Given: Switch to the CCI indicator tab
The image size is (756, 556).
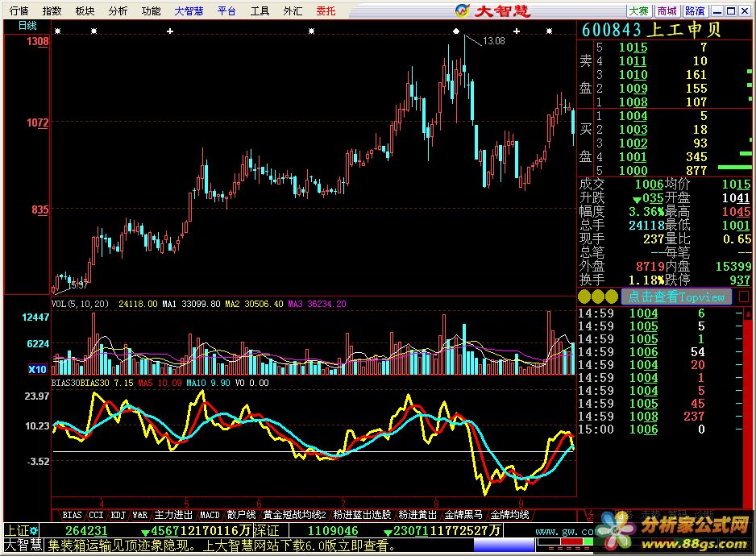Looking at the screenshot, I should (96, 515).
